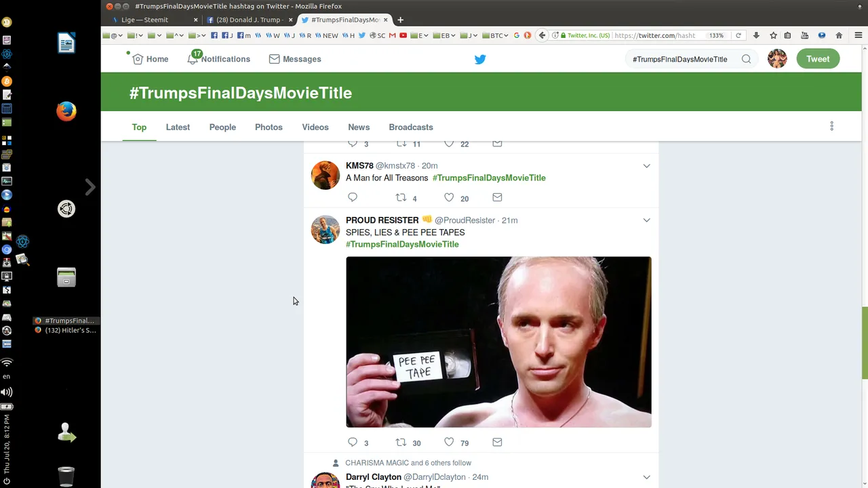The image size is (868, 488).
Task: Open the Twitter bookmark in bookmarks bar
Action: (362, 35)
